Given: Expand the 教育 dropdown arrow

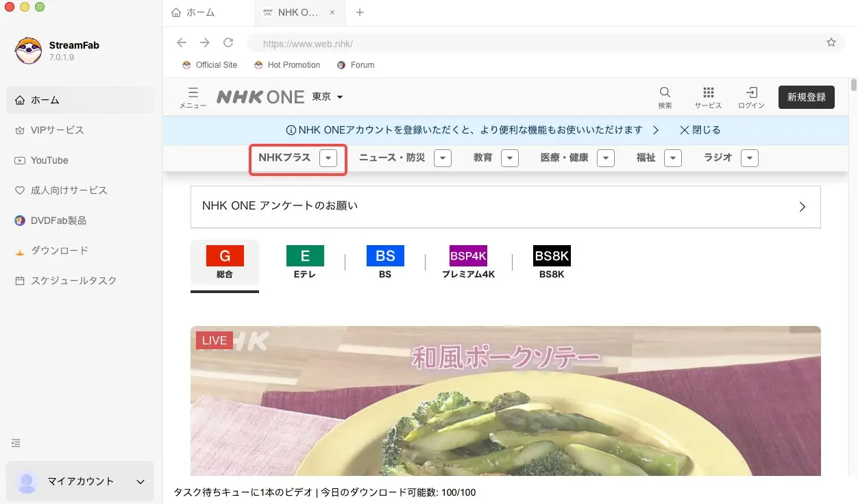Looking at the screenshot, I should pyautogui.click(x=510, y=158).
